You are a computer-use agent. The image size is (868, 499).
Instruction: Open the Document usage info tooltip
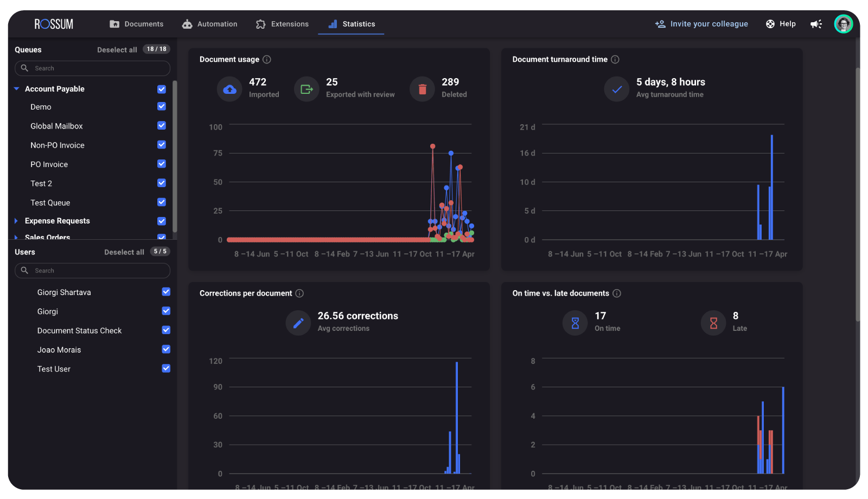(x=266, y=59)
